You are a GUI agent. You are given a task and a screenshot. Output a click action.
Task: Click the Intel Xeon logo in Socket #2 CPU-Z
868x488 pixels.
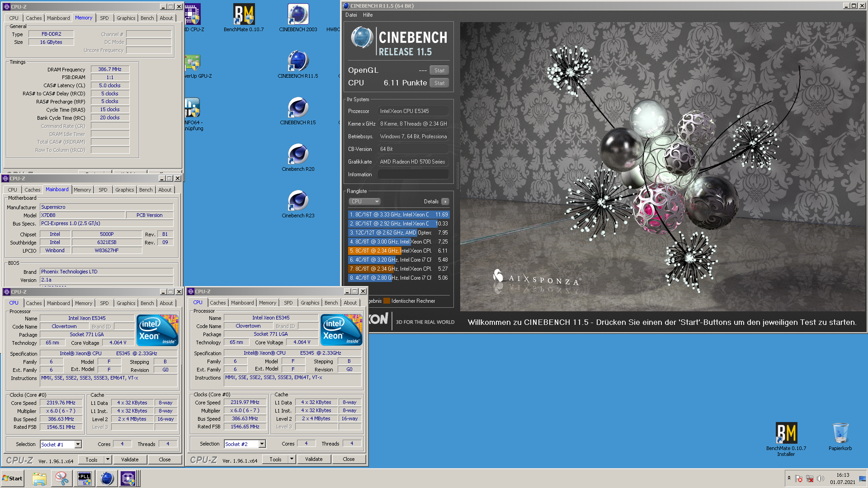341,330
